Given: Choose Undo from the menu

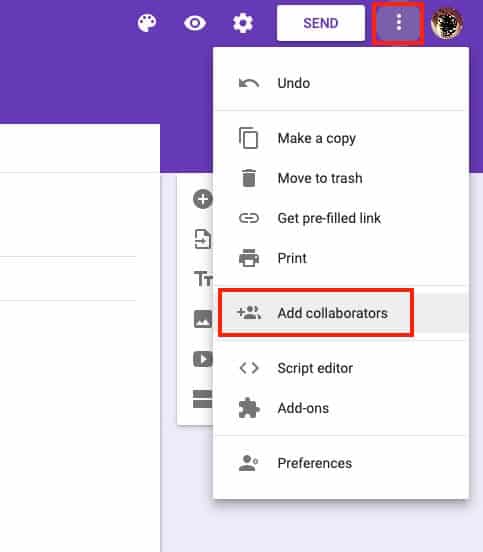Looking at the screenshot, I should (x=341, y=83).
